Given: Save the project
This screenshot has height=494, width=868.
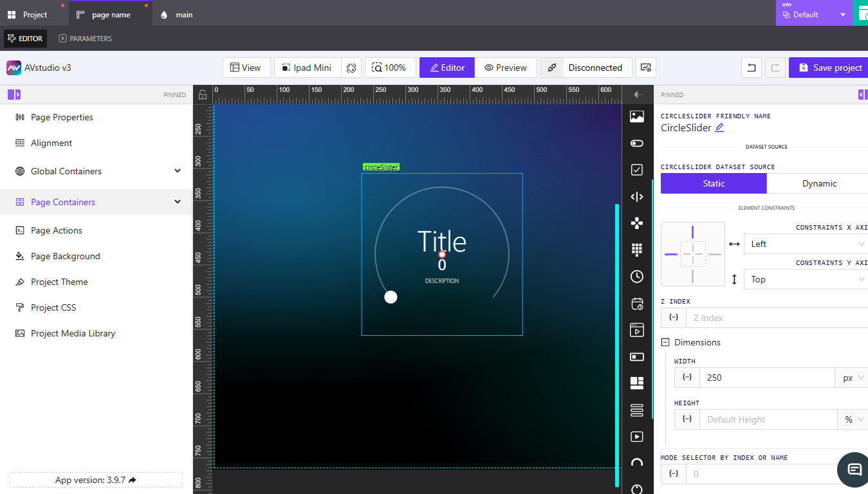Looking at the screenshot, I should [x=829, y=68].
